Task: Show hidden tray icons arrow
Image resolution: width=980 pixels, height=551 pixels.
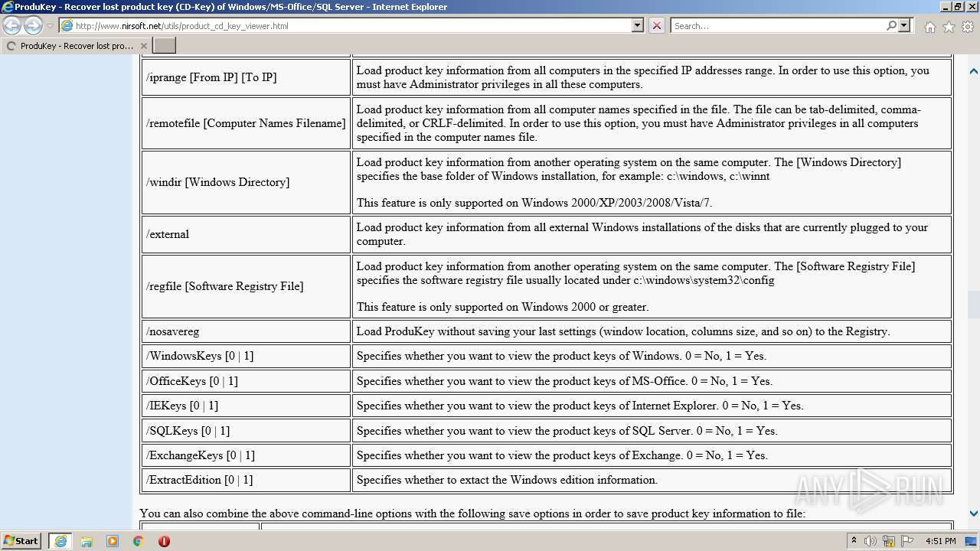Action: [854, 541]
